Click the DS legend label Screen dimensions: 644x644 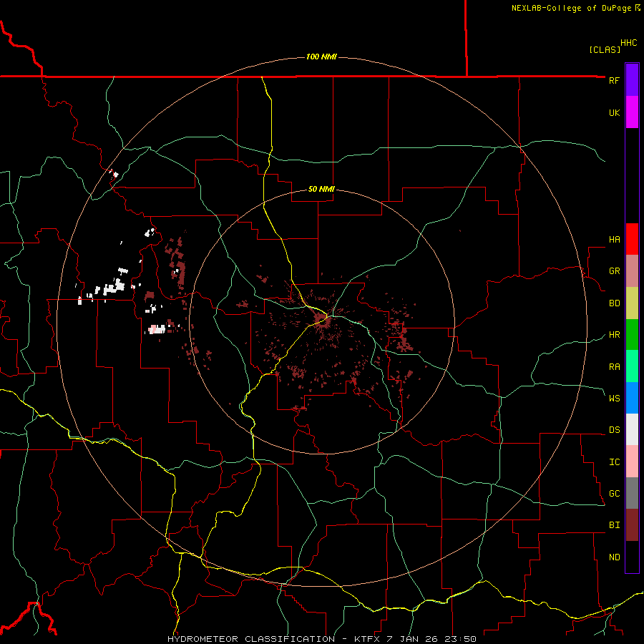pos(614,430)
